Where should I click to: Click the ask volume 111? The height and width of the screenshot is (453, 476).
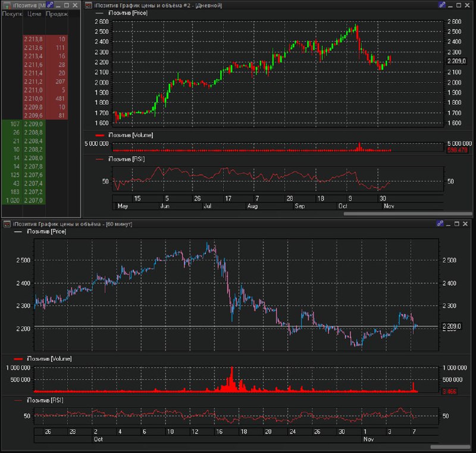tap(60, 48)
